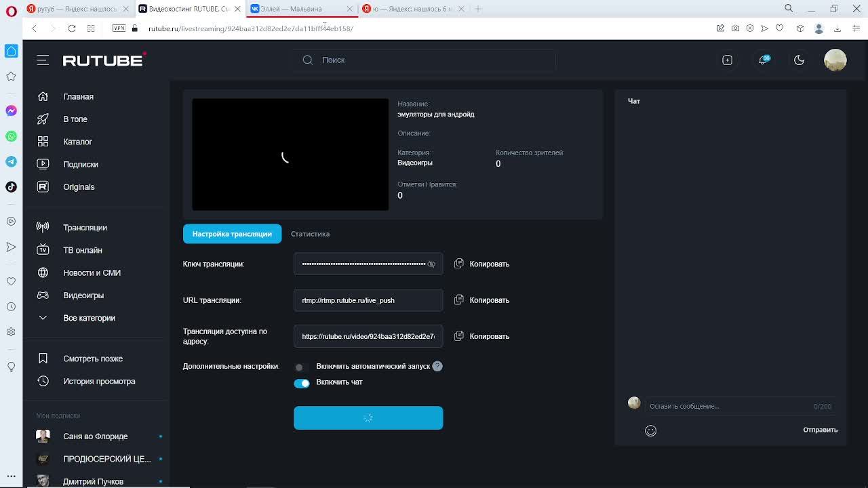Go back to the previous page
Viewport: 868px width, 488px height.
[x=35, y=28]
